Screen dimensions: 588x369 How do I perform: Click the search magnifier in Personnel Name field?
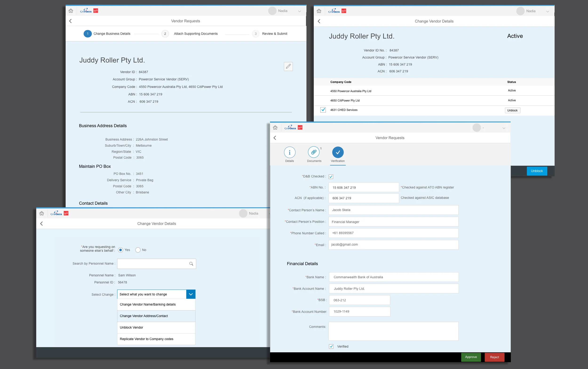coord(191,264)
